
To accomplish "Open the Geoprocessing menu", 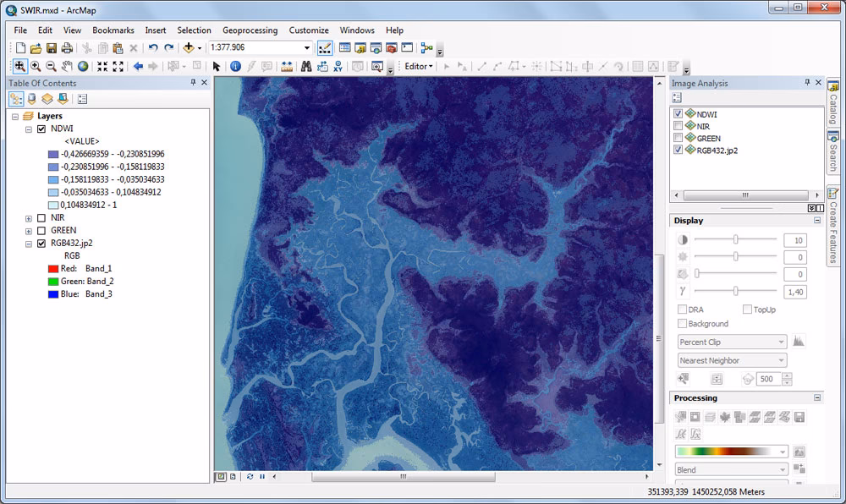I will pos(250,30).
